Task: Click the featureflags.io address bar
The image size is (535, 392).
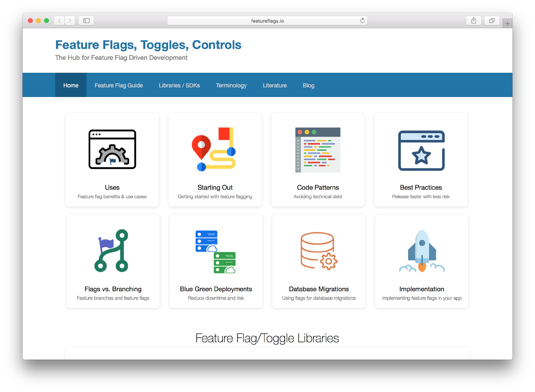Action: (x=267, y=21)
